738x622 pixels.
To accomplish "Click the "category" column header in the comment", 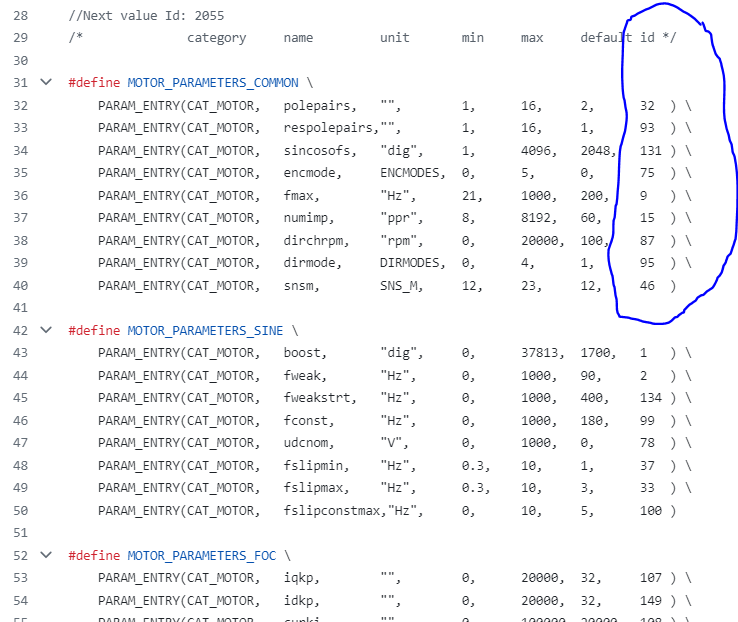I will tap(216, 38).
